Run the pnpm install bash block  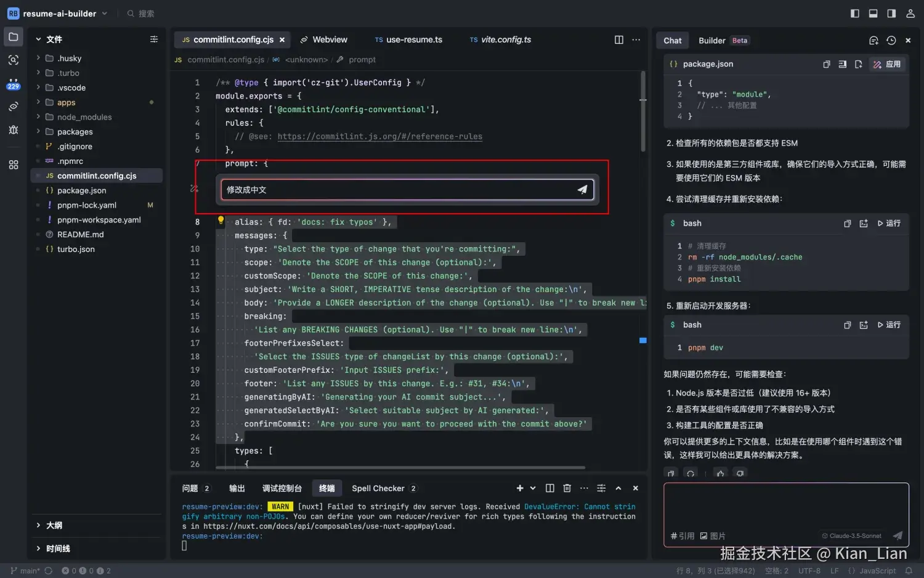point(889,224)
